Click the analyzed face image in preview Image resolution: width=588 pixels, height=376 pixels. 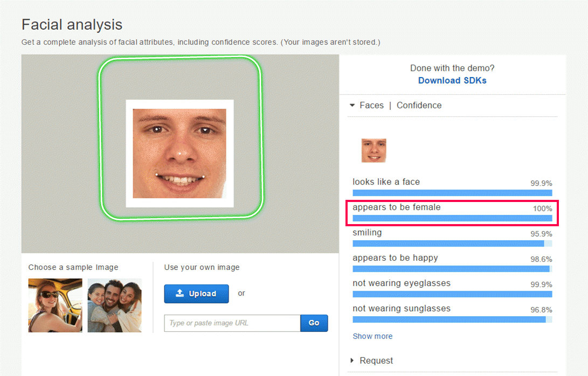tap(179, 154)
